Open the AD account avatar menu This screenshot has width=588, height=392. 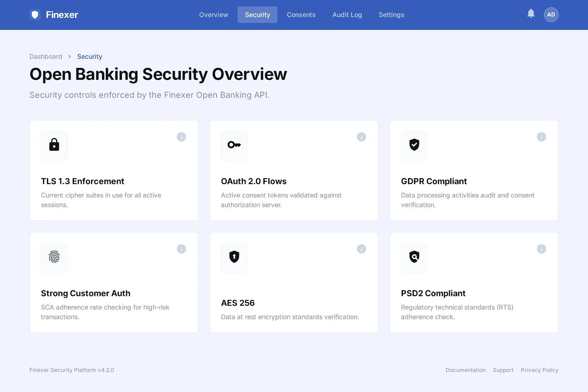(x=551, y=14)
